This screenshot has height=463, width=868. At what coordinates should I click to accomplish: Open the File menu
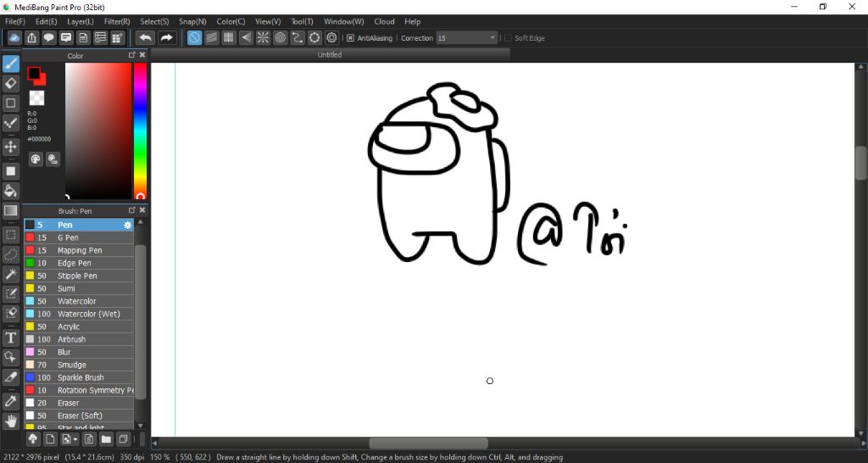(x=15, y=21)
